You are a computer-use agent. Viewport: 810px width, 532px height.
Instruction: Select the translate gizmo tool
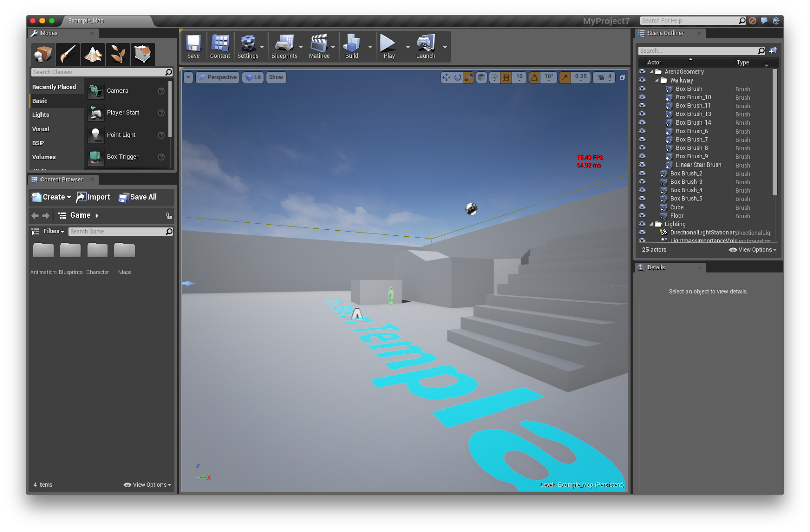(446, 77)
